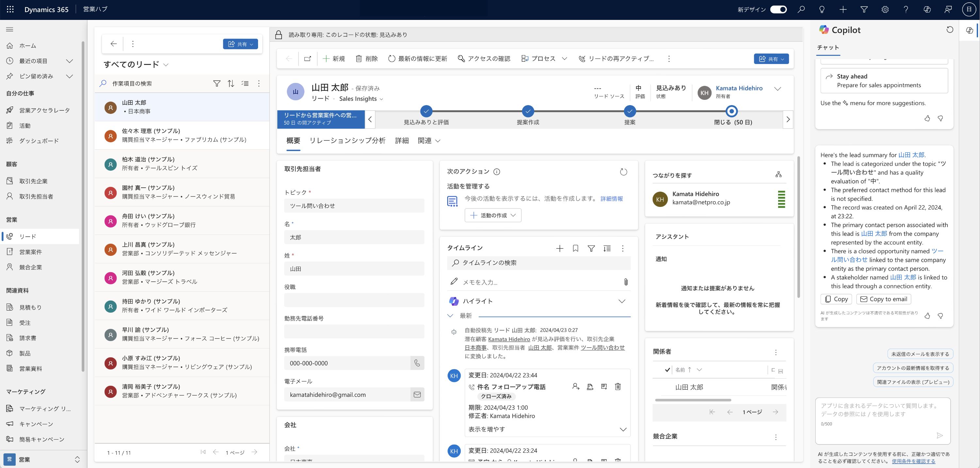Image resolution: width=980 pixels, height=468 pixels.
Task: Open the すべてのリード view selector
Action: point(136,64)
